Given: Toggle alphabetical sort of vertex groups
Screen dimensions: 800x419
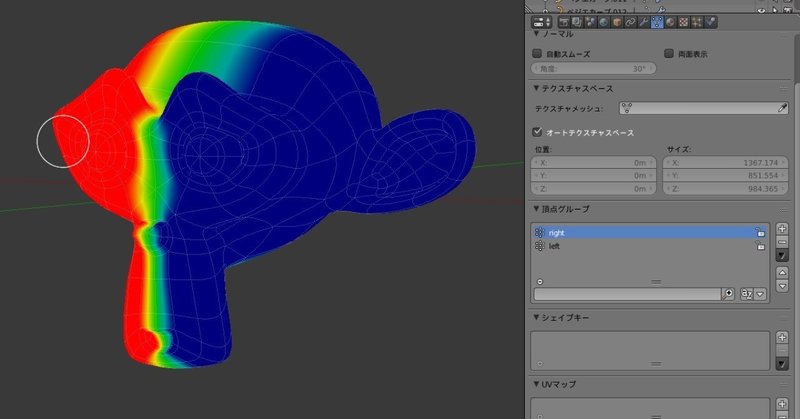Looking at the screenshot, I should 746,294.
